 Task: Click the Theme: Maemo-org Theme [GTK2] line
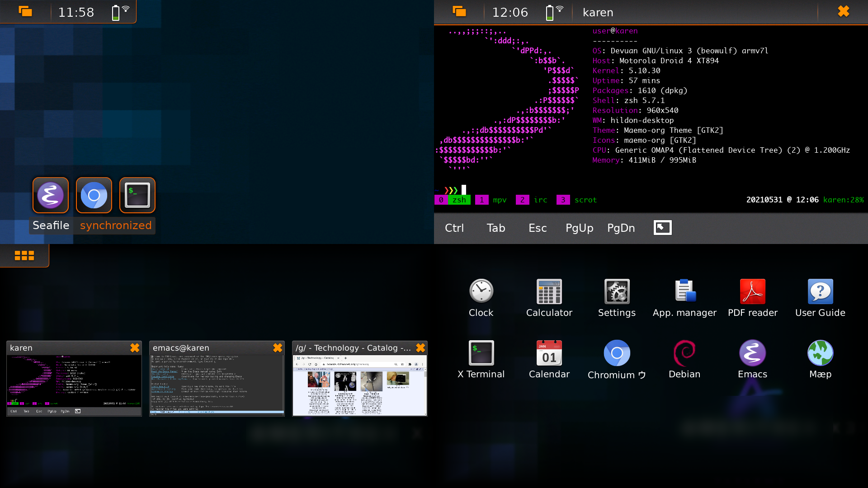click(658, 130)
